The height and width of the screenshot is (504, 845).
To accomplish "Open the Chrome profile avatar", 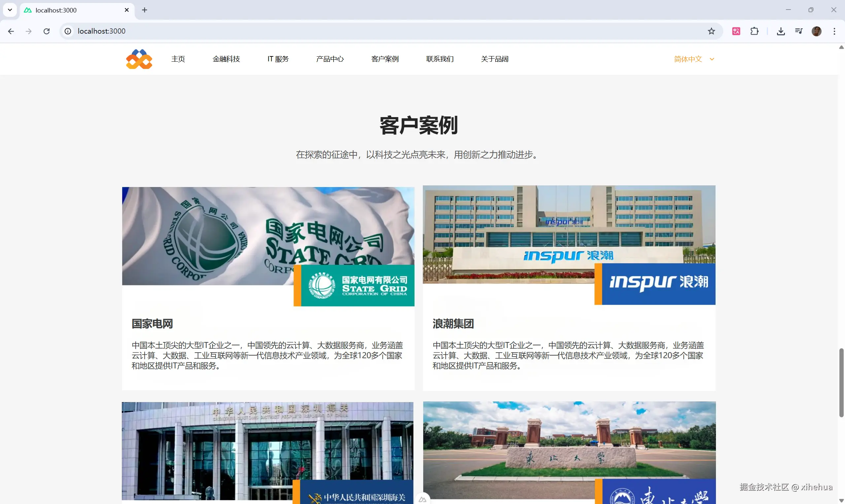I will pyautogui.click(x=816, y=31).
